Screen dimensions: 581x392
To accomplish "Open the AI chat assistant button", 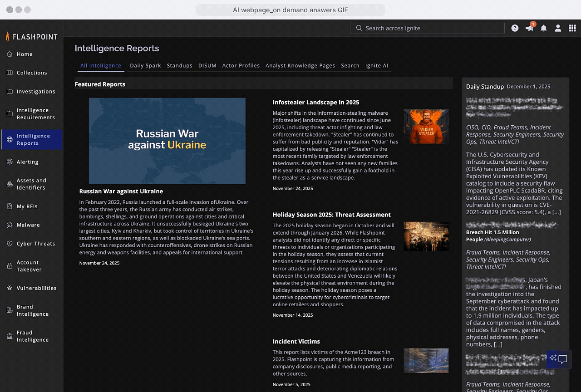I will [x=558, y=359].
